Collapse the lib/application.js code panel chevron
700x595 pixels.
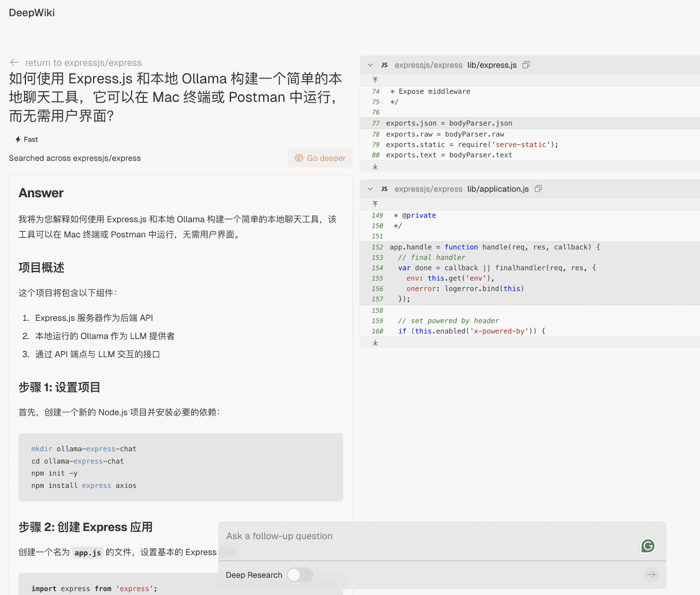click(x=370, y=189)
